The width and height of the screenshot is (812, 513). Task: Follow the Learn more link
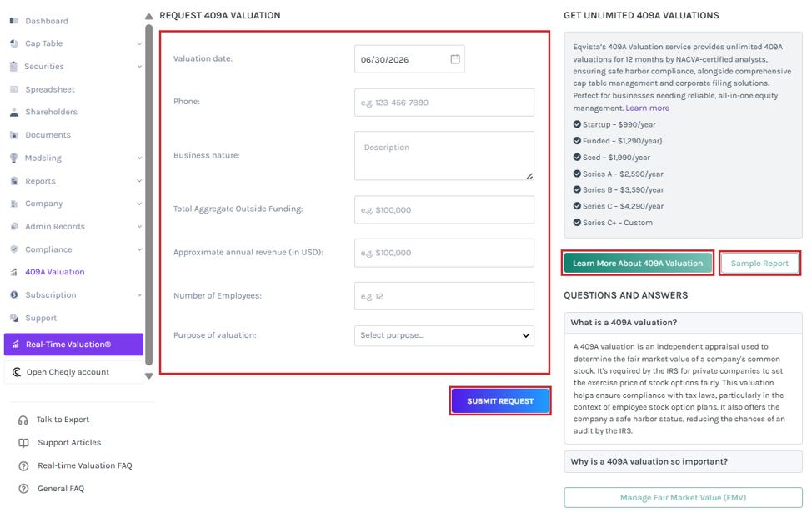647,108
